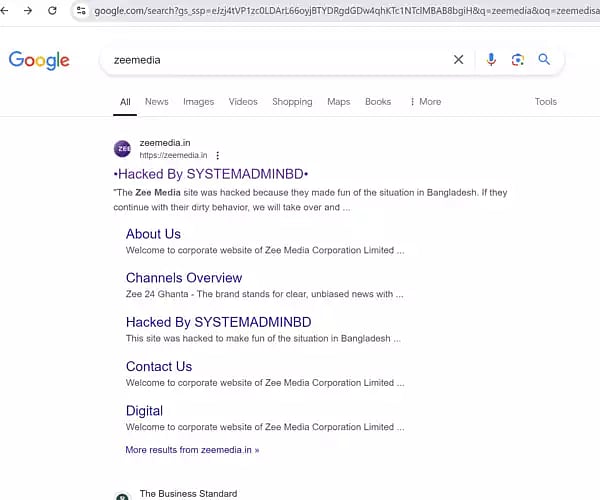Screen dimensions: 600x500
Task: Clear search query with X icon
Action: [459, 60]
